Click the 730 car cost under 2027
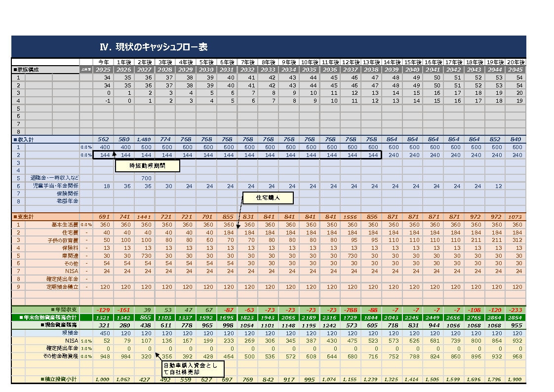Image resolution: width=554 pixels, height=392 pixels. (x=145, y=256)
